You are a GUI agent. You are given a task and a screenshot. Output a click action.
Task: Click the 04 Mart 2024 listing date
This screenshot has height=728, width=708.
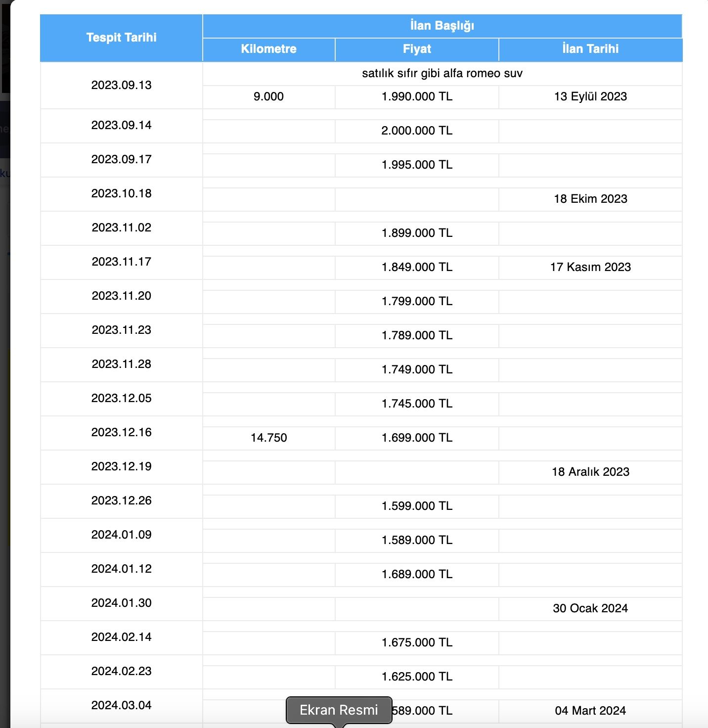[x=590, y=711]
